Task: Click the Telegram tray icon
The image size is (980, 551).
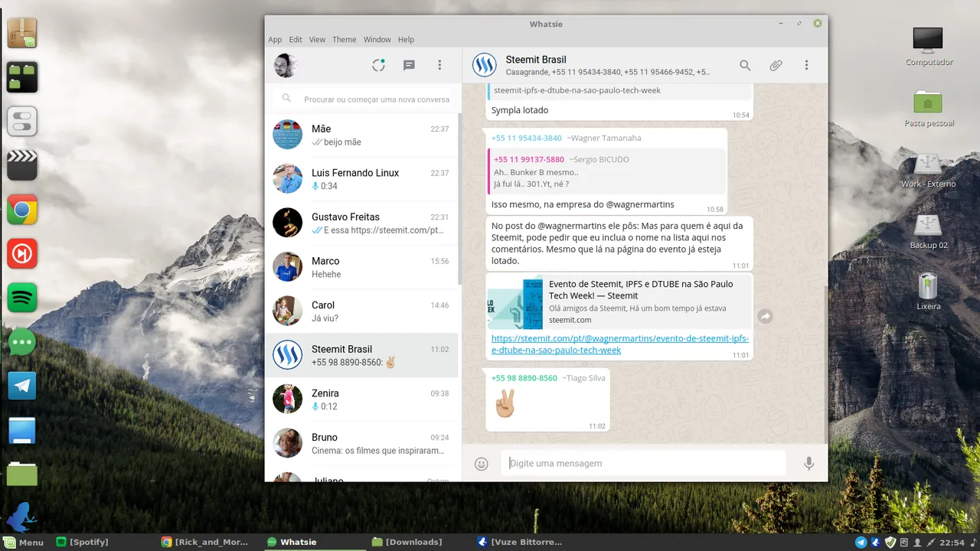Action: 861,543
